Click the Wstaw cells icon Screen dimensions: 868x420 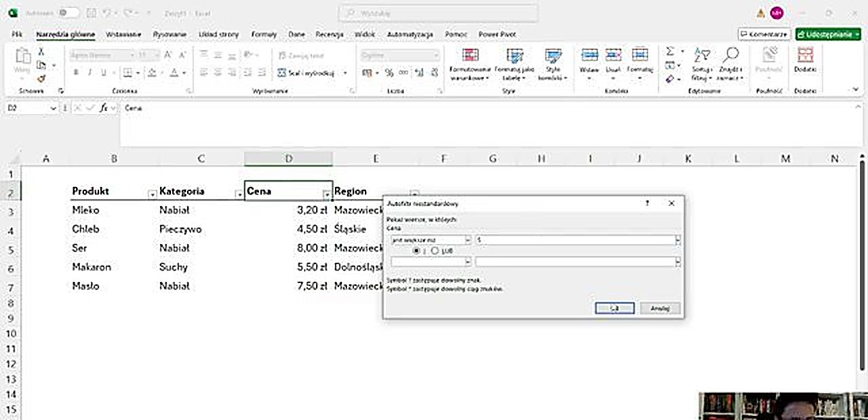[589, 56]
